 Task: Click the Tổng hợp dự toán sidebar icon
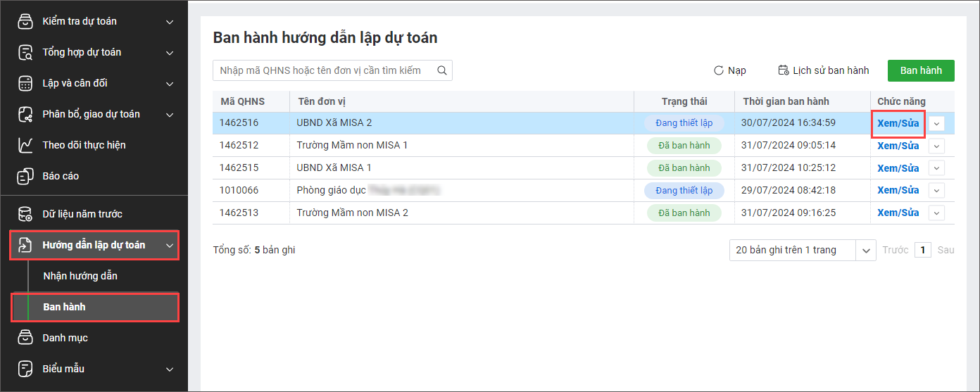coord(25,53)
